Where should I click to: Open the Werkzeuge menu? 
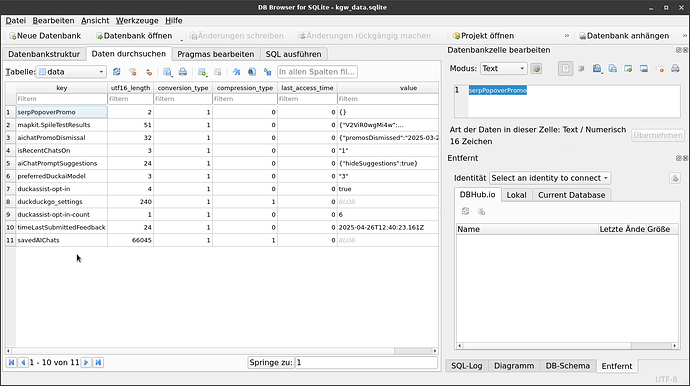(x=137, y=21)
